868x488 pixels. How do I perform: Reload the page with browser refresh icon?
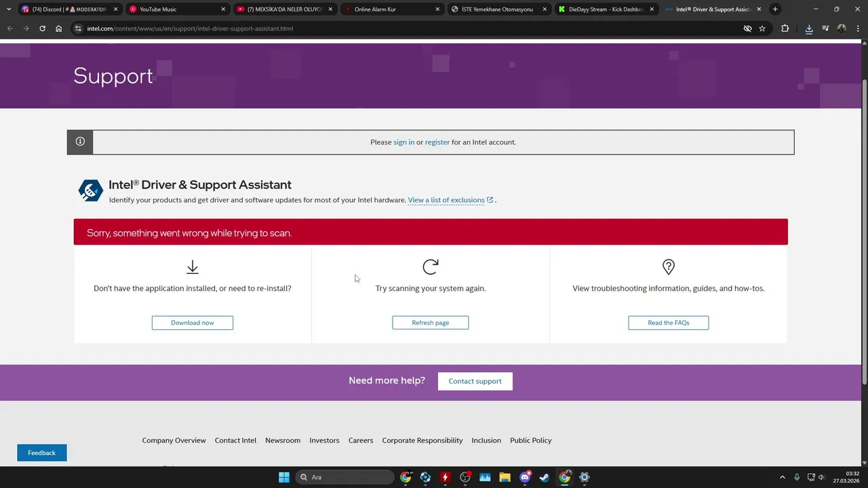tap(42, 28)
